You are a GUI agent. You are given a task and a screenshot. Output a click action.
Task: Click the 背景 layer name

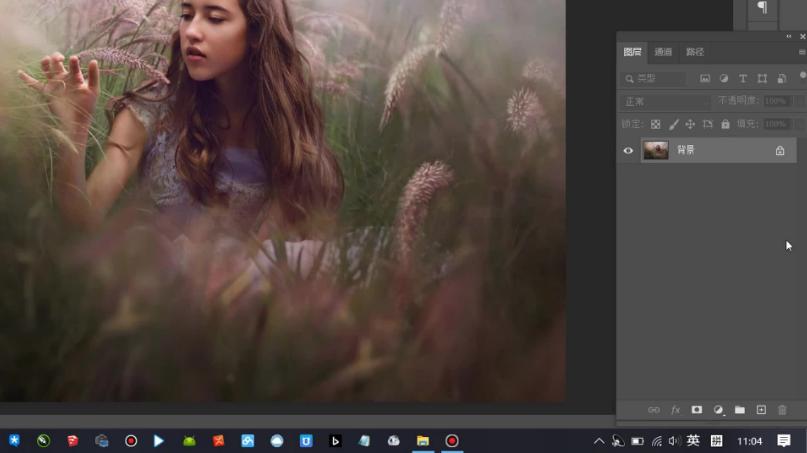[686, 150]
